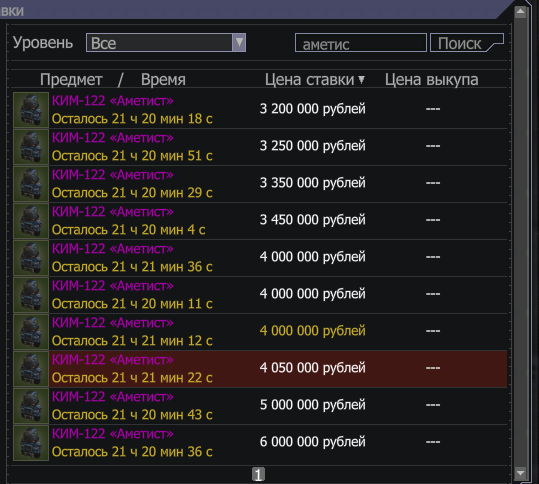Click the scrollbar down arrow

520,473
